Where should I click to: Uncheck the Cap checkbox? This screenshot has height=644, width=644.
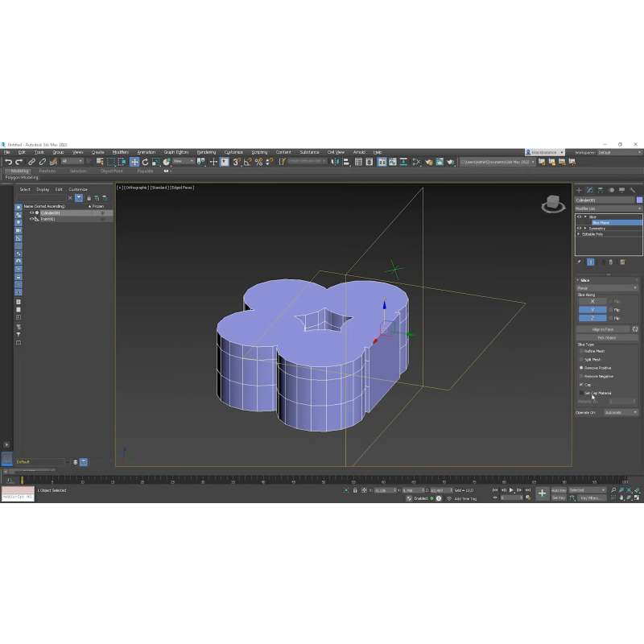(581, 385)
